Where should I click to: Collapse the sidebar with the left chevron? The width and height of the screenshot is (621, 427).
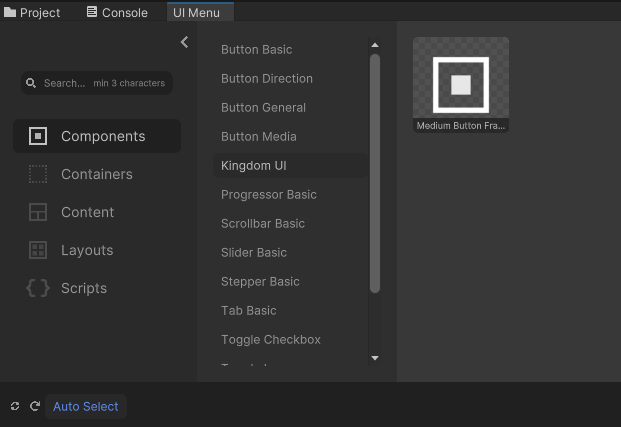[x=185, y=42]
